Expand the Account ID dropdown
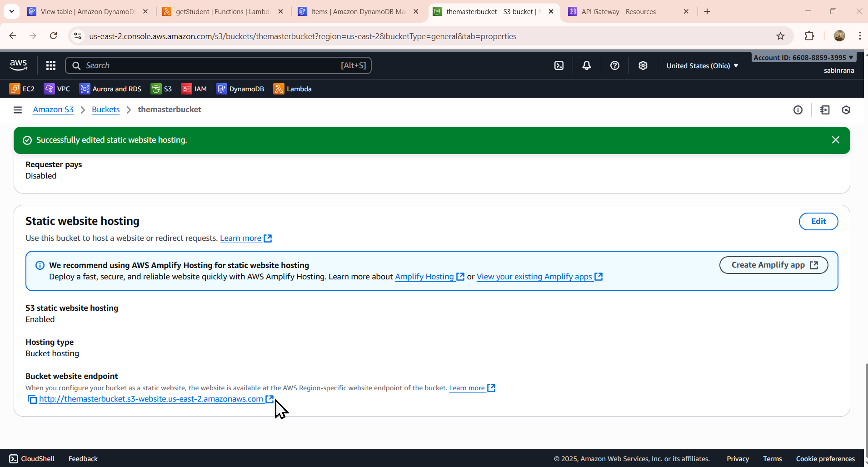The image size is (868, 467). pyautogui.click(x=803, y=57)
